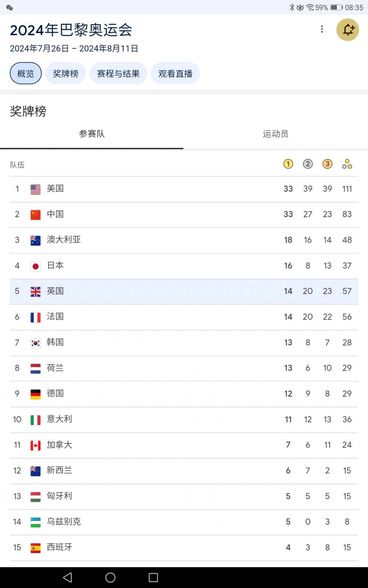Tap the United States flag icon
368x588 pixels.
pos(36,189)
